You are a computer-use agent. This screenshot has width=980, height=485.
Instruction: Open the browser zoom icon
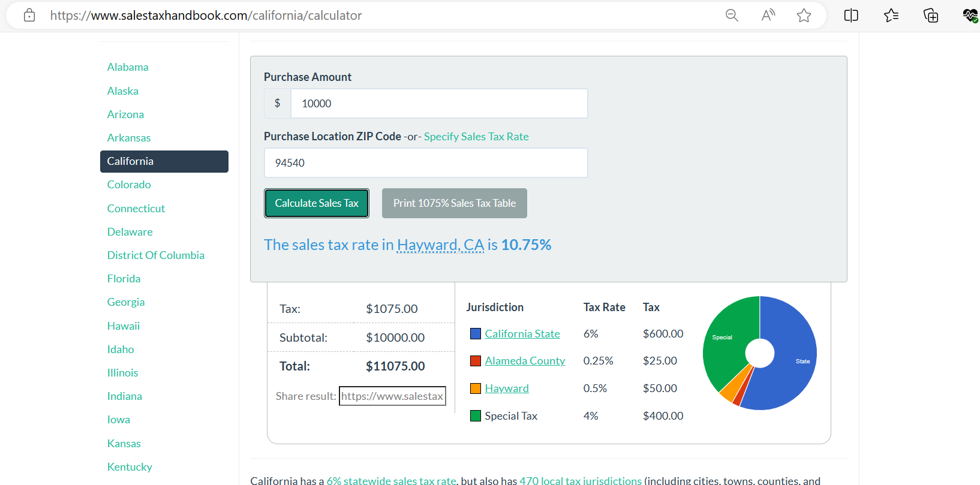click(x=732, y=16)
